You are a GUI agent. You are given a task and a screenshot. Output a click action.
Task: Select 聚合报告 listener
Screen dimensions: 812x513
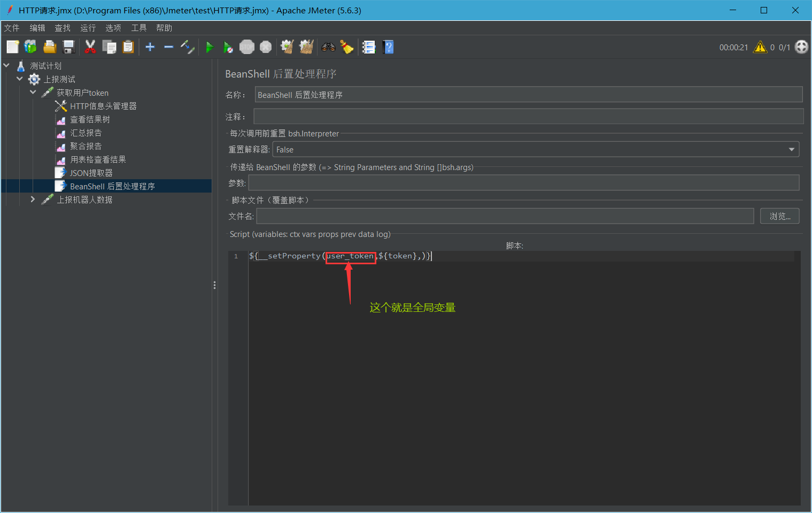pyautogui.click(x=86, y=146)
